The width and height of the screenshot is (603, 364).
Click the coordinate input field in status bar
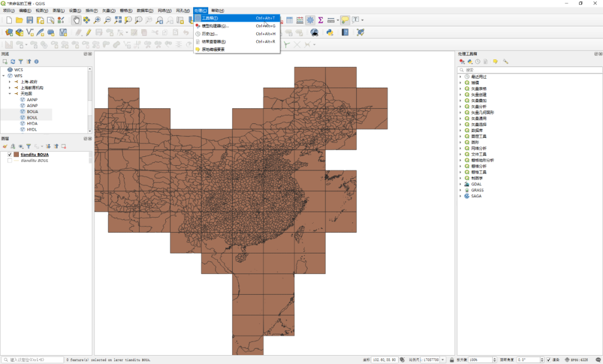click(x=384, y=360)
